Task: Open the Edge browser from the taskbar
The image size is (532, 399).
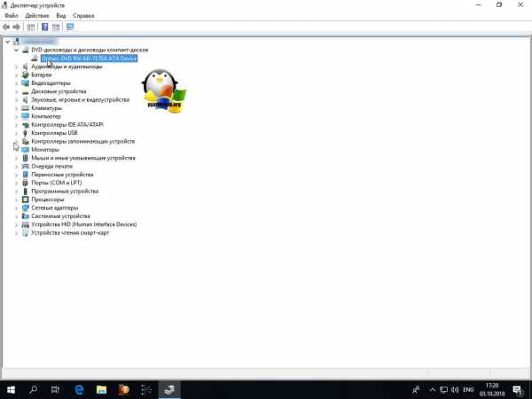Action: click(79, 389)
